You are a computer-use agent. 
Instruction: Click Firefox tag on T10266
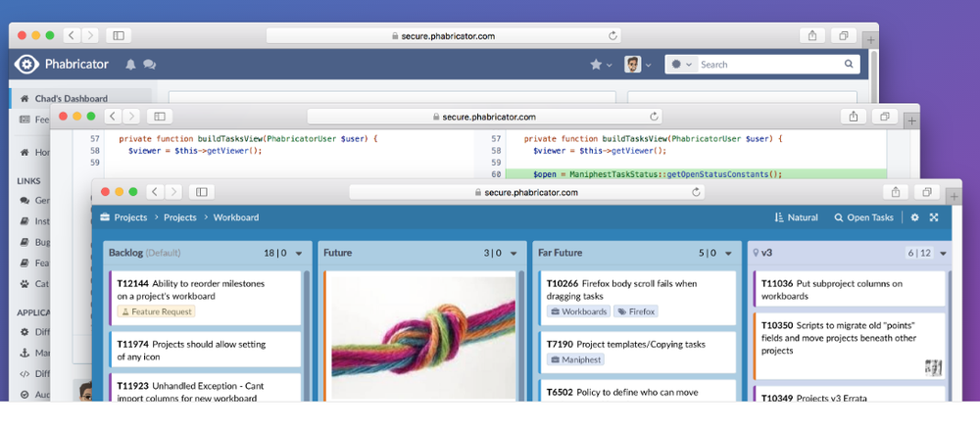coord(636,311)
